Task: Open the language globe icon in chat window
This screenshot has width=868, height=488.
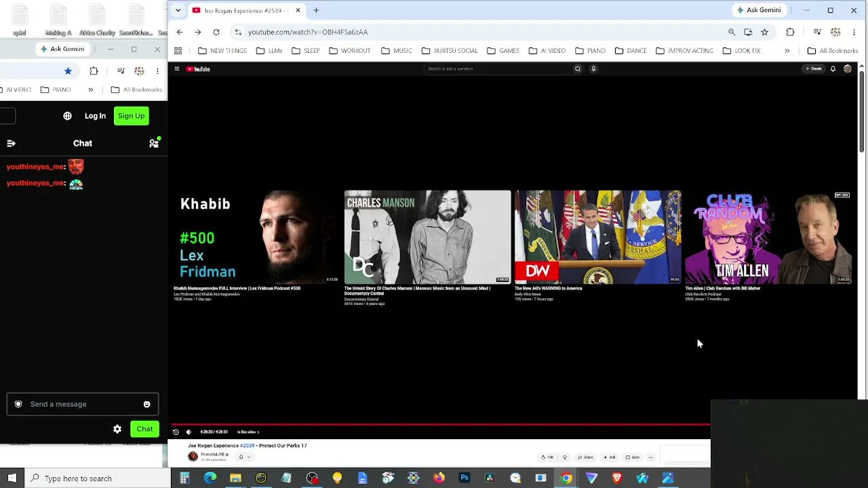Action: 67,116
